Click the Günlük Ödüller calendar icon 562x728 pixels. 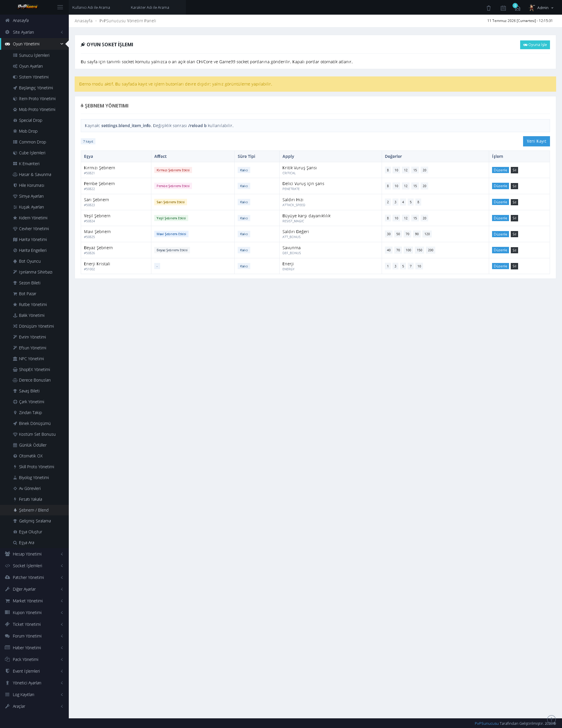pos(15,445)
